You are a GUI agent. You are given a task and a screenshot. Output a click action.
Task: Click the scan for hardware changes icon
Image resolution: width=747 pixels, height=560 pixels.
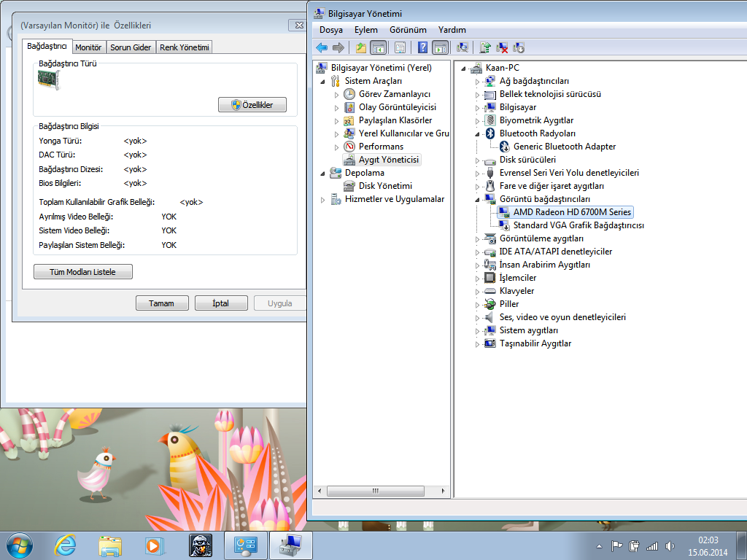pyautogui.click(x=462, y=47)
